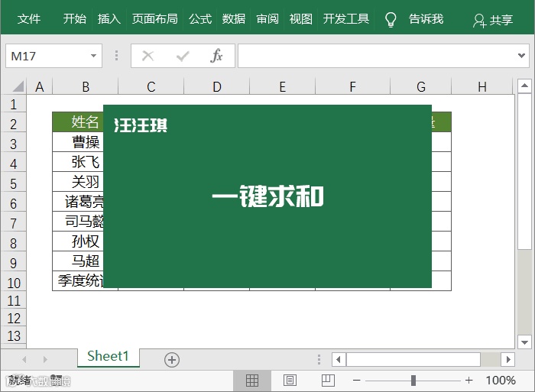Viewport: 535px width, 392px height.
Task: Select column C header
Action: tap(151, 86)
